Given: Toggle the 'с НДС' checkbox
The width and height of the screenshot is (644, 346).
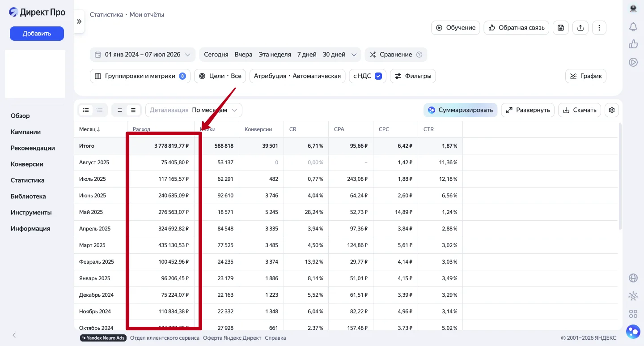Looking at the screenshot, I should (x=378, y=76).
